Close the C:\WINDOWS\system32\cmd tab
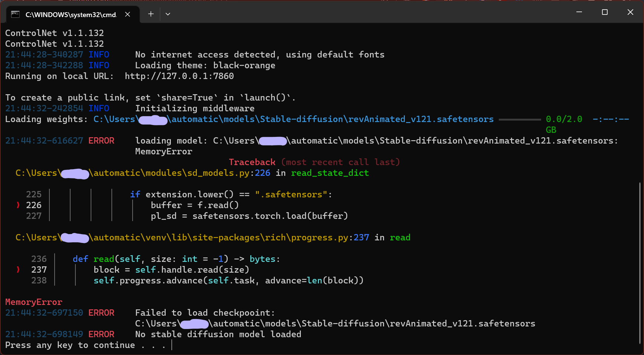The image size is (644, 355). (x=128, y=14)
